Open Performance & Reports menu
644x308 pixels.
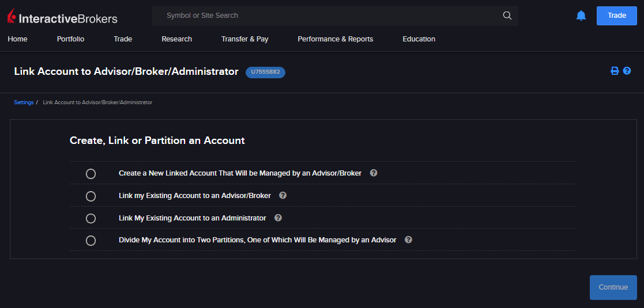[335, 39]
